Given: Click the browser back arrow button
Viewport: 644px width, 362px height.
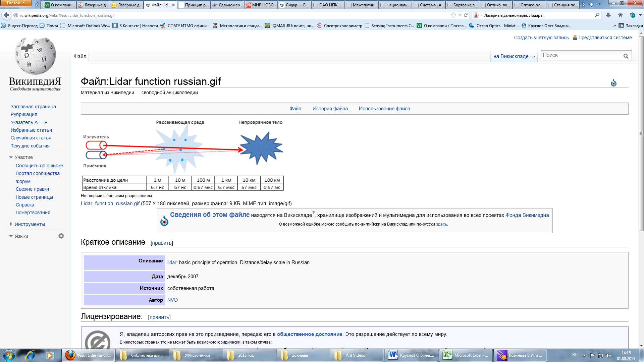Looking at the screenshot, I should 6,15.
